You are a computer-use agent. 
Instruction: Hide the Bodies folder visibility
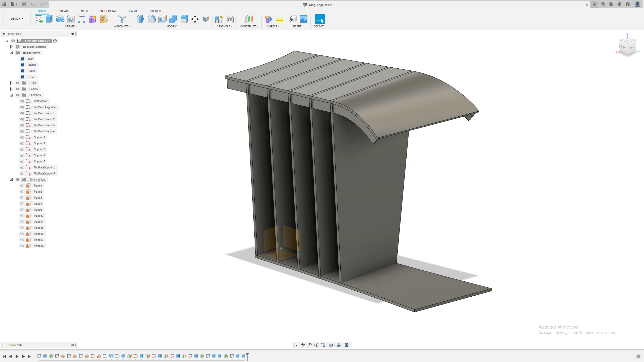[18, 89]
